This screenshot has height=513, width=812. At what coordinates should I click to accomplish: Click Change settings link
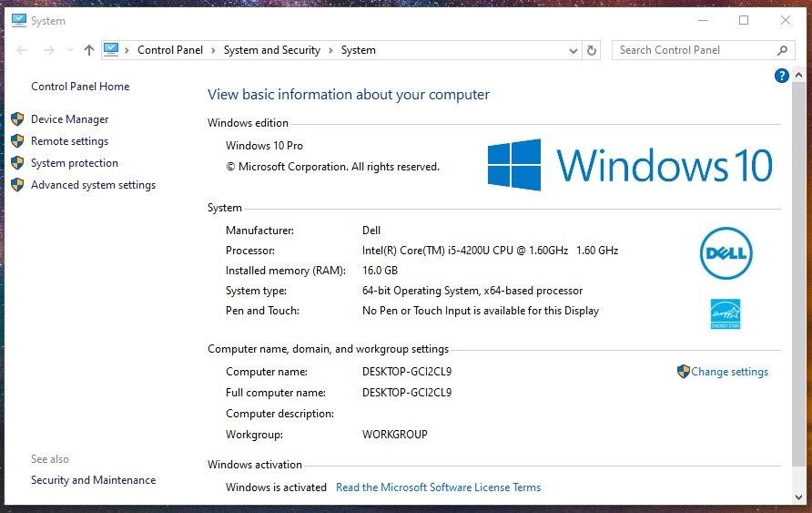click(x=730, y=372)
